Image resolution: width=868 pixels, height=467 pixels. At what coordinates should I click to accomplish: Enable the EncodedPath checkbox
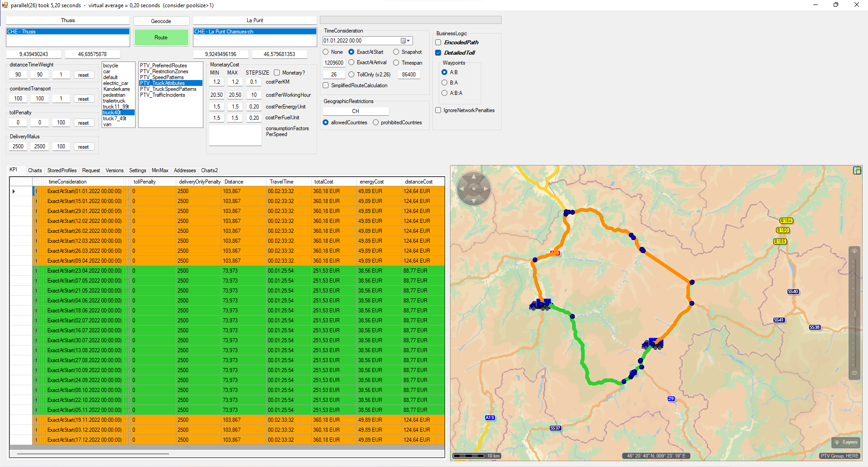[x=438, y=42]
